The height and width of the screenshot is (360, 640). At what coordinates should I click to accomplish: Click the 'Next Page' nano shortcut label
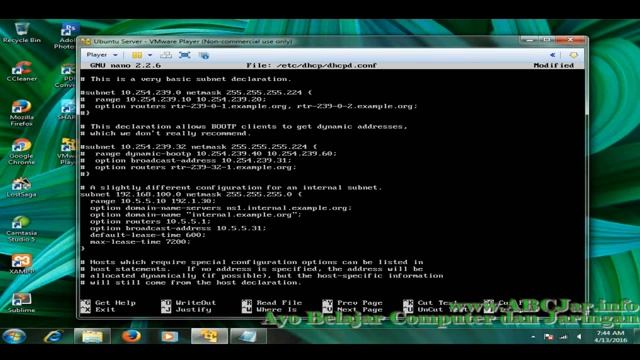click(x=360, y=310)
